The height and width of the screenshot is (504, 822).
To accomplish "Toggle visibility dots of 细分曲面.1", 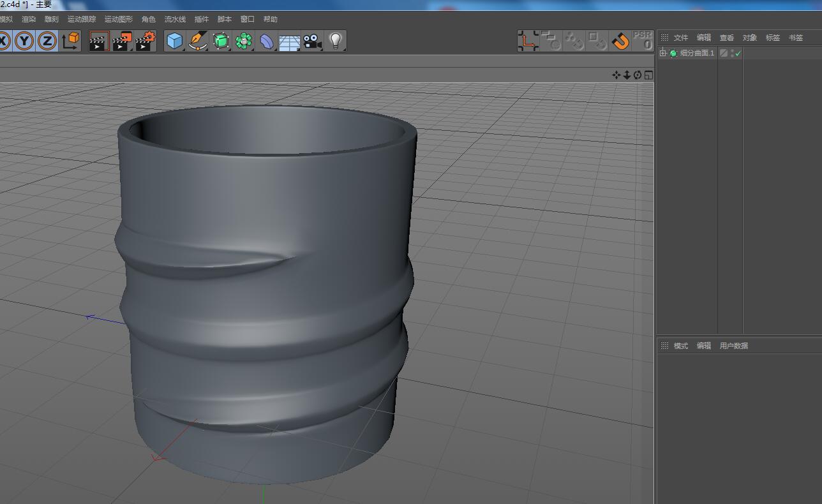I will click(732, 54).
